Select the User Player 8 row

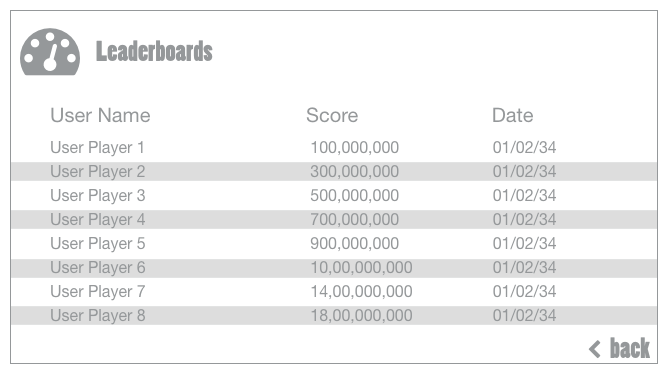(x=334, y=315)
